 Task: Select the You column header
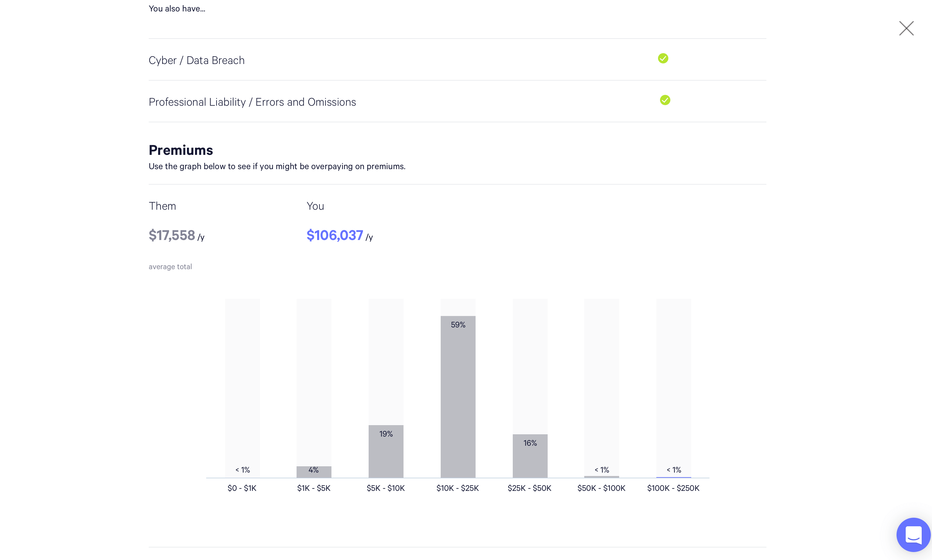pos(315,206)
